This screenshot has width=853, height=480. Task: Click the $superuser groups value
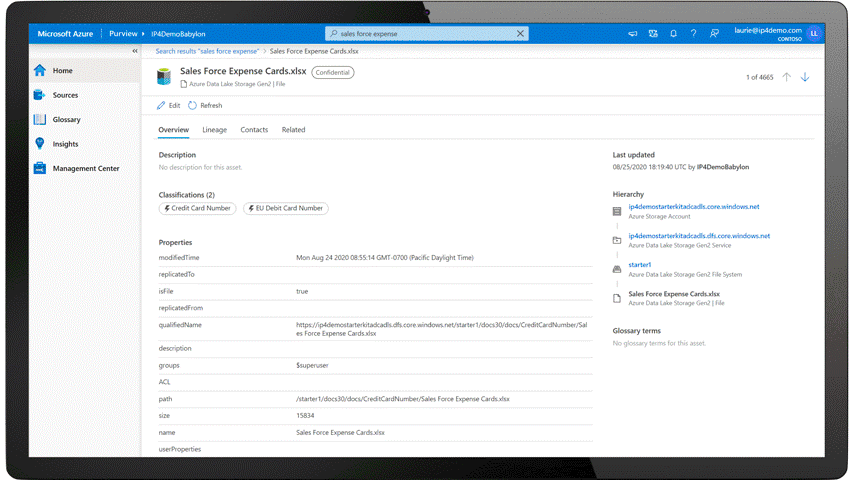[312, 365]
